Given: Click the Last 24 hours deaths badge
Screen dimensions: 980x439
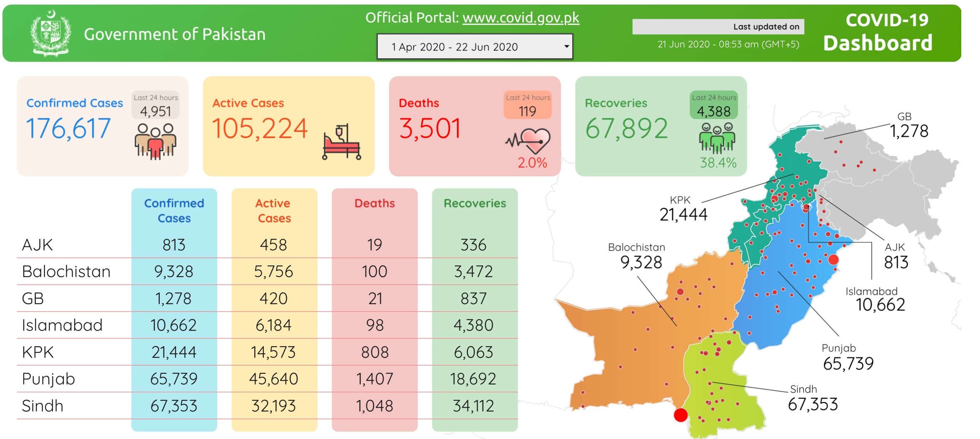Looking at the screenshot, I should (x=528, y=105).
